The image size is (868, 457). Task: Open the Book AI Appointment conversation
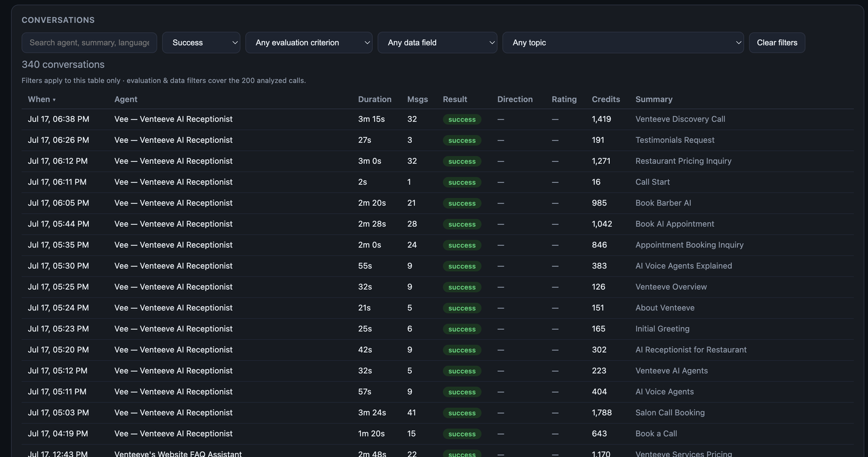pyautogui.click(x=437, y=224)
